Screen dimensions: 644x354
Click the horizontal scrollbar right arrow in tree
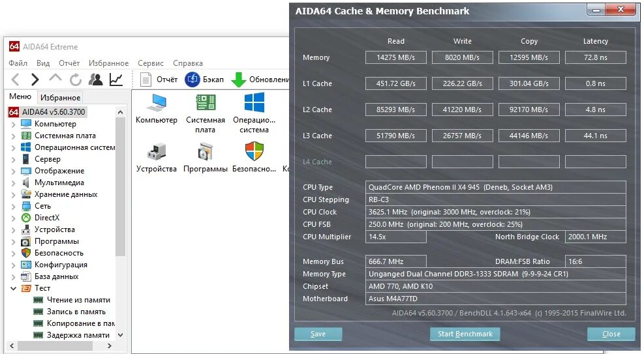[109, 346]
